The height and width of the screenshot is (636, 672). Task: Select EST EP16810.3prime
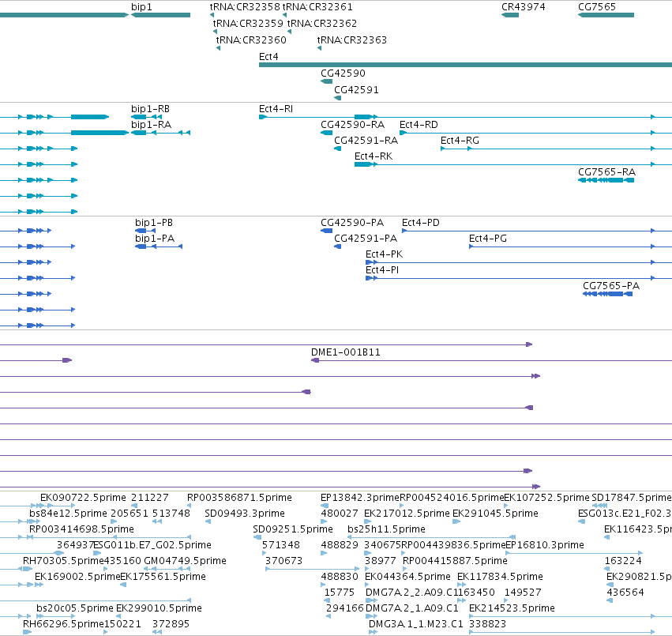545,545
